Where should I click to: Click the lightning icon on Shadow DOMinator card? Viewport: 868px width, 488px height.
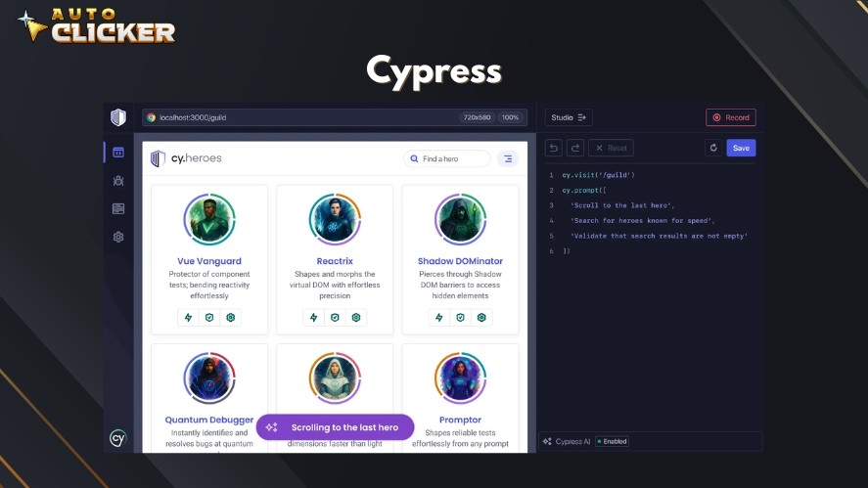[x=439, y=318]
